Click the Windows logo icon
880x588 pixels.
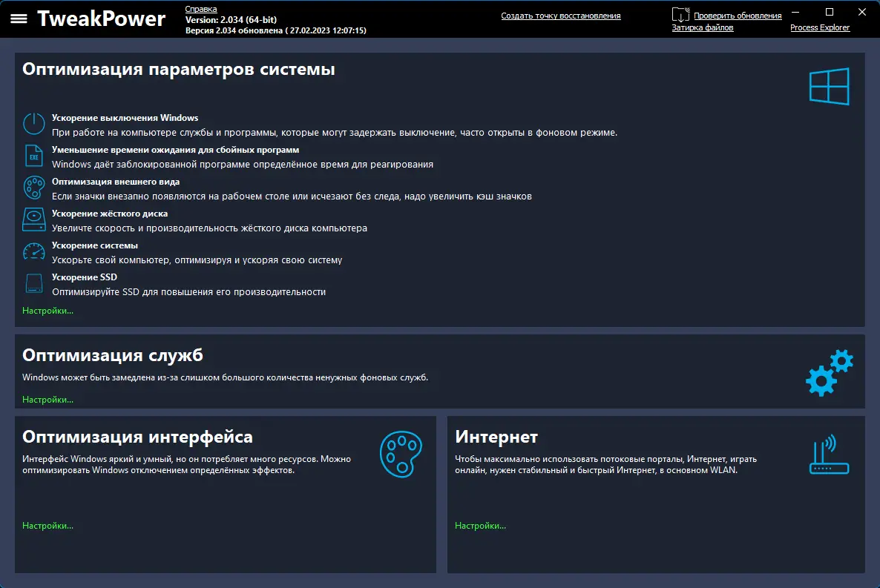tap(829, 87)
